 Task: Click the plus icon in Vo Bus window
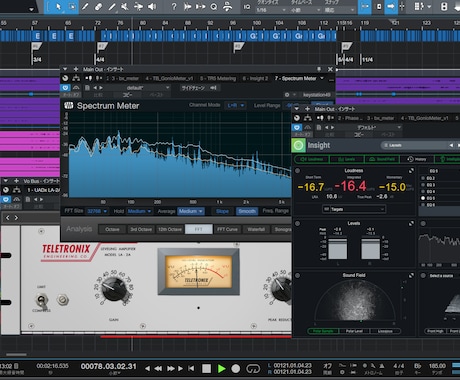[16, 181]
